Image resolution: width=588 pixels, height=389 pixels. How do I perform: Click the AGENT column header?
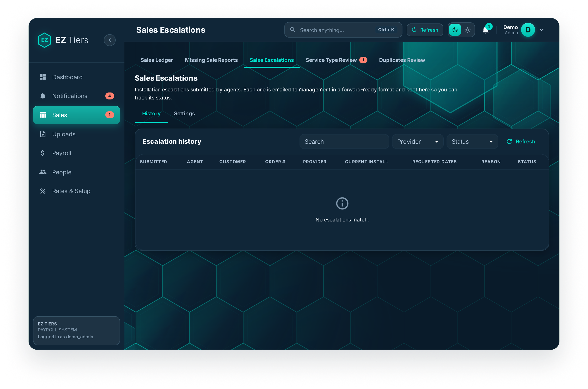tap(195, 162)
